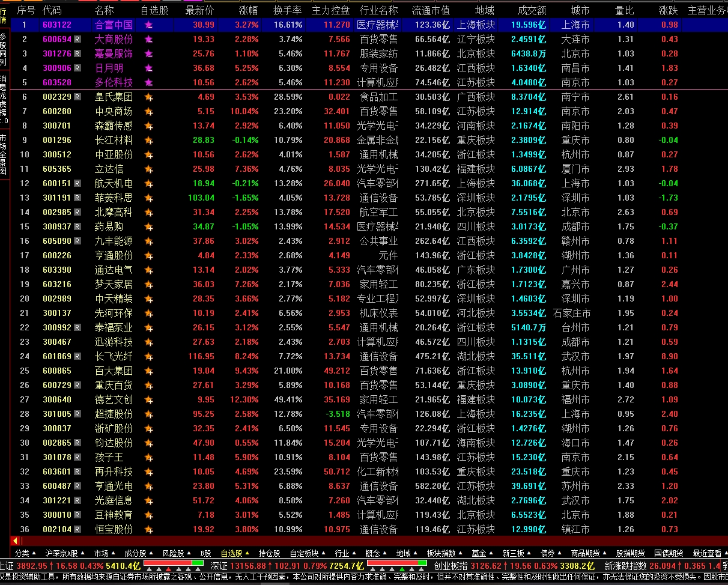Toggle the pink watchlist star for 大商股份

[x=149, y=39]
